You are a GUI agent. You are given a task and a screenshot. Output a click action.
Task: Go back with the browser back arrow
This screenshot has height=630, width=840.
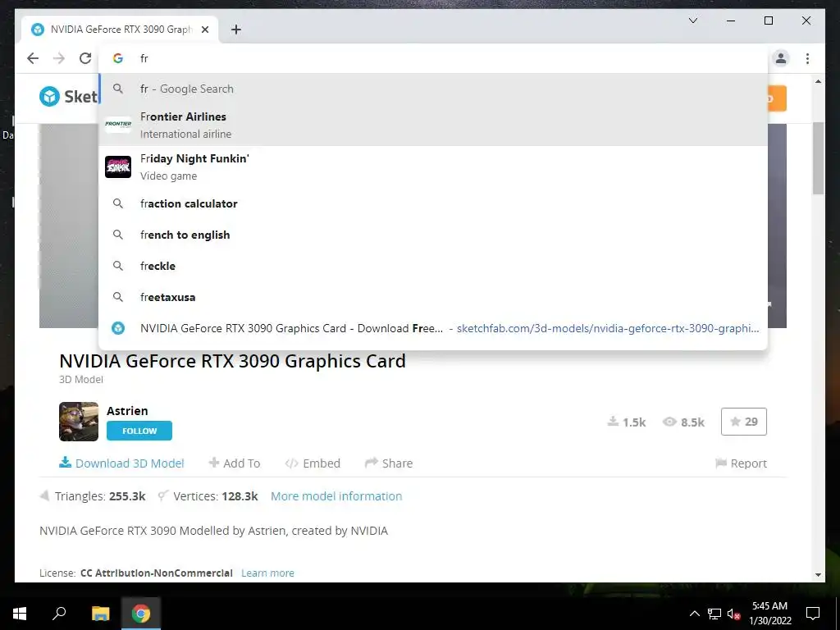33,58
